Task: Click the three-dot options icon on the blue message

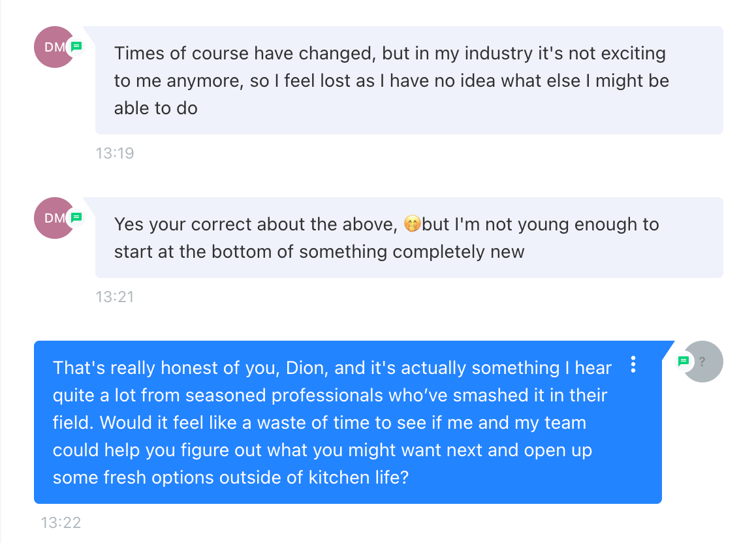Action: click(x=633, y=365)
